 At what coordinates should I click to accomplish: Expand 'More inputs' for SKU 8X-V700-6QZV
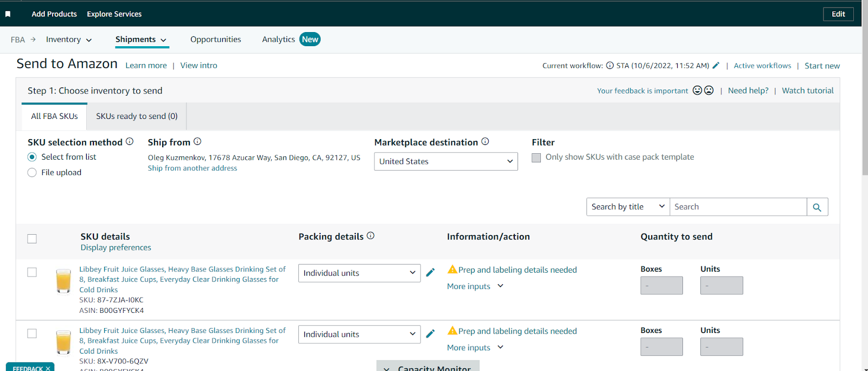475,348
